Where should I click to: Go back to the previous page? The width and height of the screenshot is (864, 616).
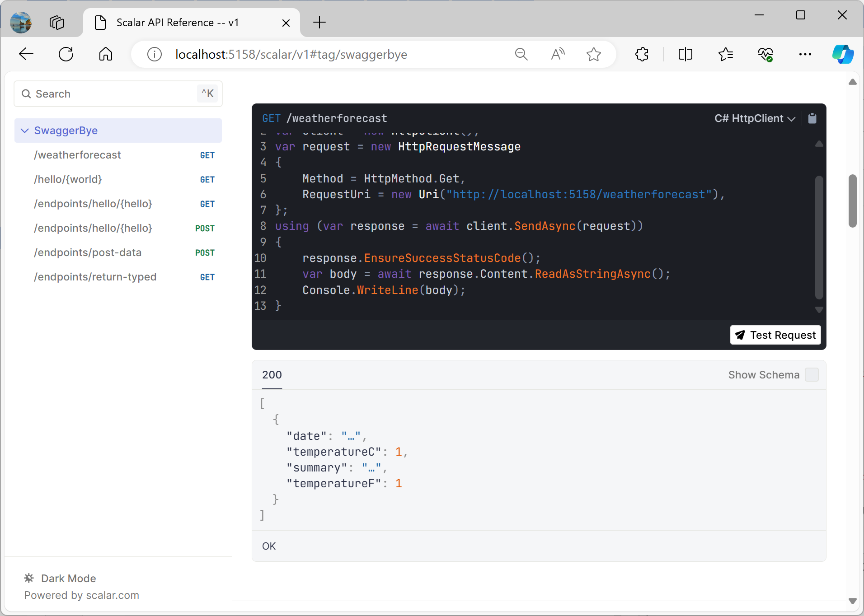[x=26, y=54]
